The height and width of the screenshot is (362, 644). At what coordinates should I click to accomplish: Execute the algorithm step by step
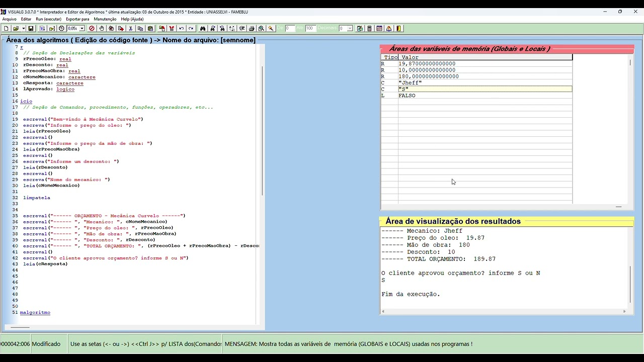coord(52,29)
